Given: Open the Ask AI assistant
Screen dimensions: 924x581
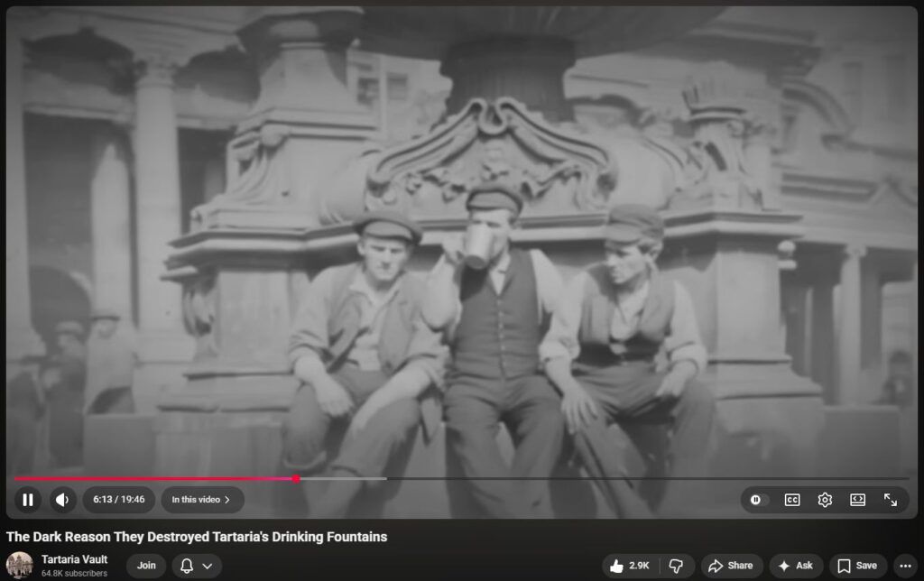Looking at the screenshot, I should coord(795,566).
